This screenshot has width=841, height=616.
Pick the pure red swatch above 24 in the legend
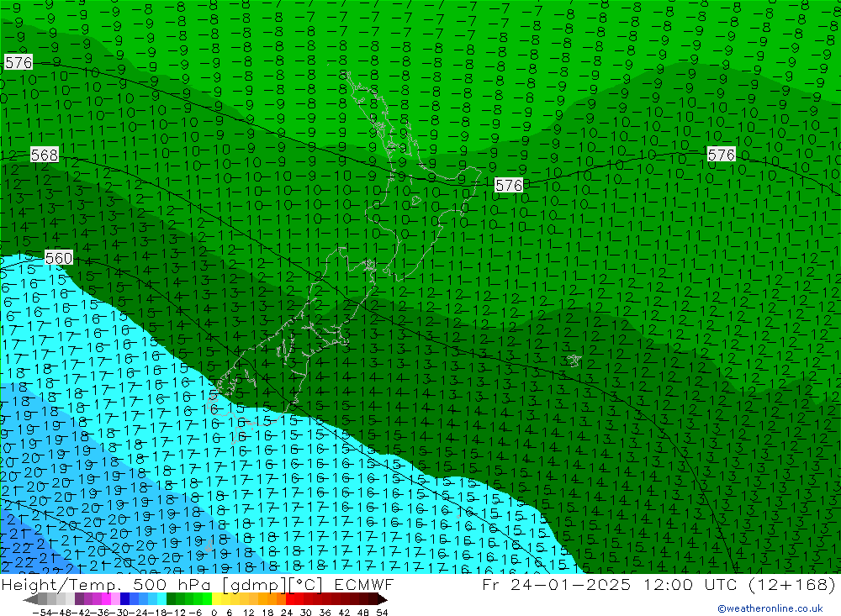tap(290, 599)
